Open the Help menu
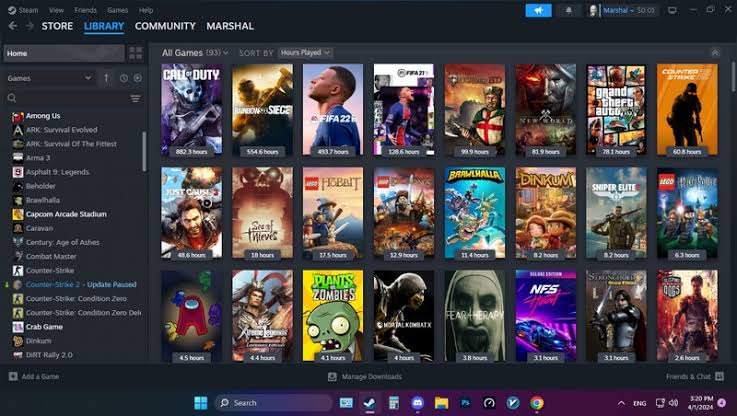The width and height of the screenshot is (737, 416). (x=146, y=10)
